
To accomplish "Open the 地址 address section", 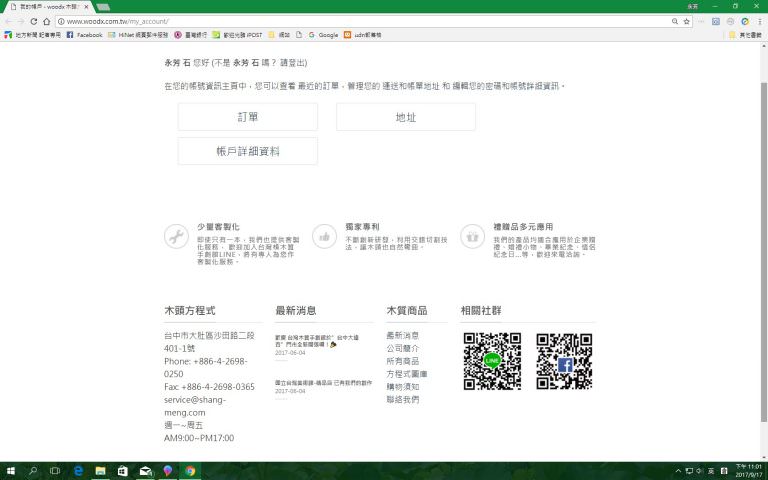I will coord(405,117).
